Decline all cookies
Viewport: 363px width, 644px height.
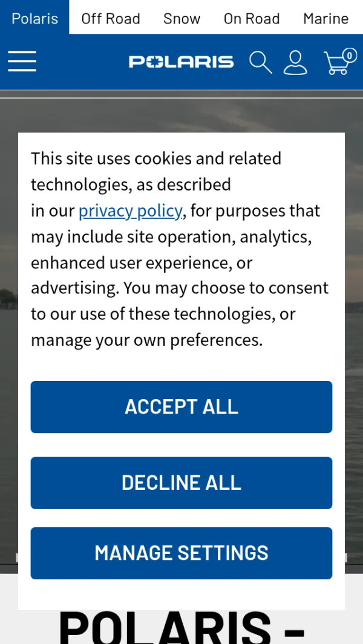pos(181,483)
